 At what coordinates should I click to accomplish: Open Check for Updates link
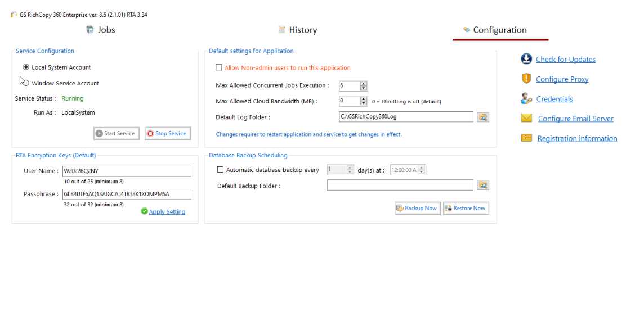pos(566,60)
